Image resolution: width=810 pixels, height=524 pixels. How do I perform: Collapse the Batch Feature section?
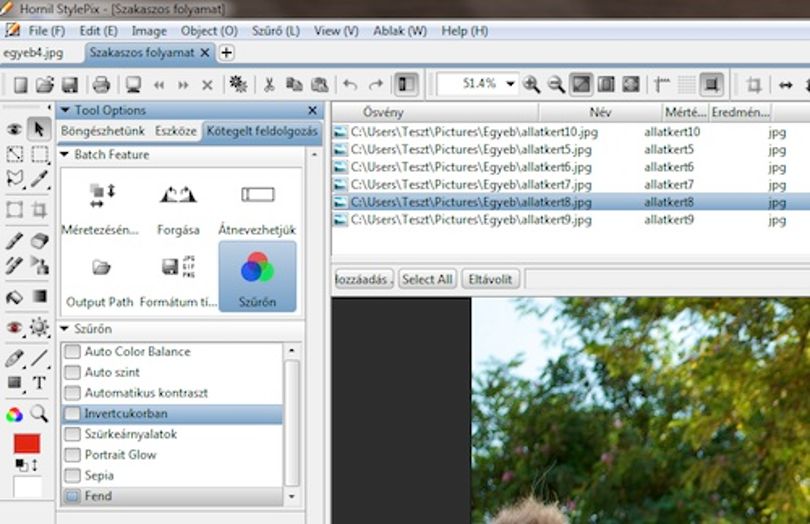[x=65, y=155]
